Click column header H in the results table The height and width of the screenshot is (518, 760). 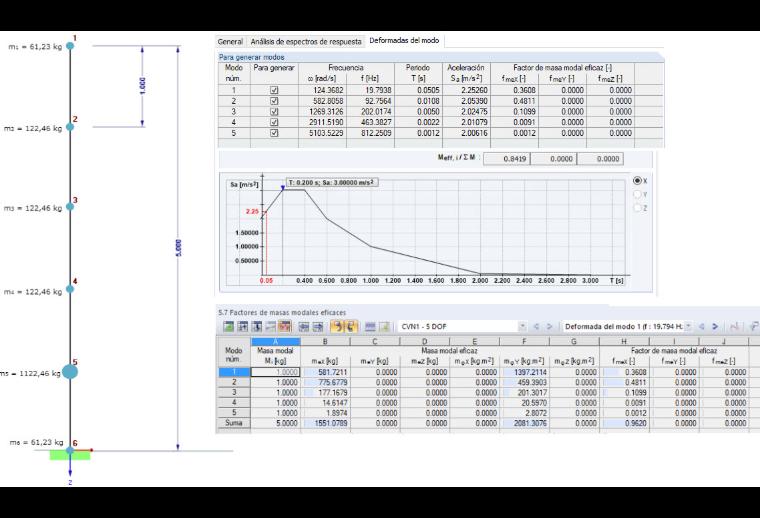tap(624, 341)
